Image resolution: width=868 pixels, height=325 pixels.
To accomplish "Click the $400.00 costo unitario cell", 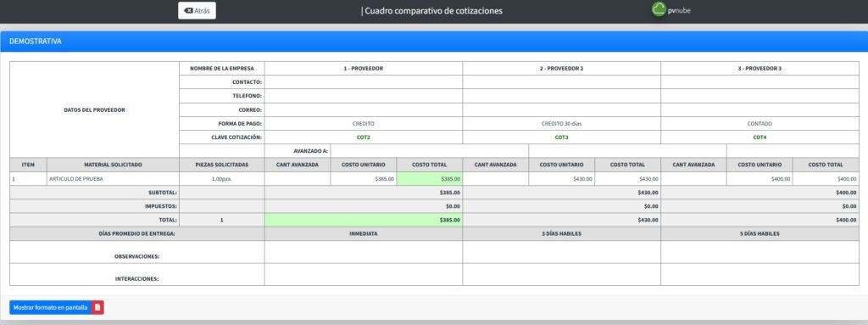I will pos(759,178).
